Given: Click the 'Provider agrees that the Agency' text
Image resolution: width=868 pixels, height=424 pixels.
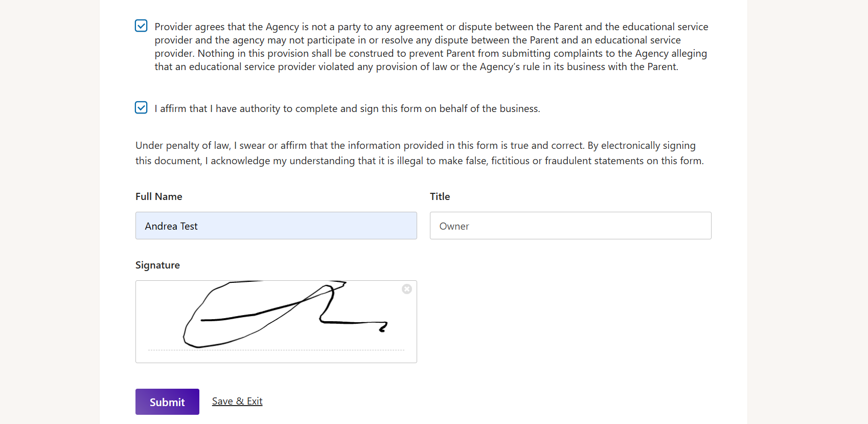Looking at the screenshot, I should (x=431, y=47).
